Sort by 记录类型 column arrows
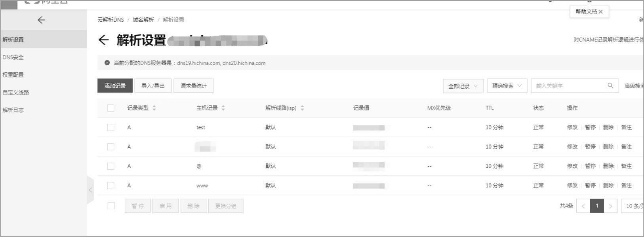The width and height of the screenshot is (644, 237). click(154, 108)
